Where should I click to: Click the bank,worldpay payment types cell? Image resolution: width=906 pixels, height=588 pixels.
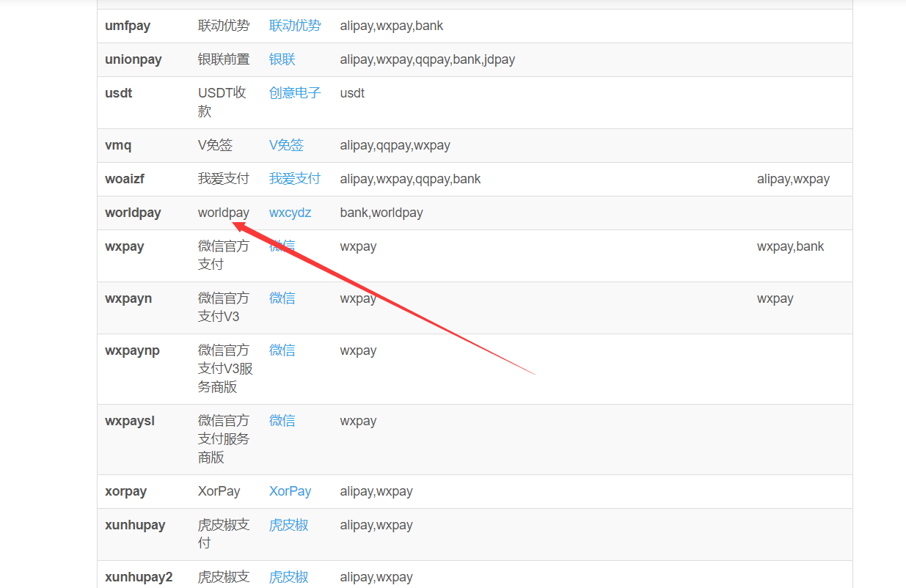[381, 213]
